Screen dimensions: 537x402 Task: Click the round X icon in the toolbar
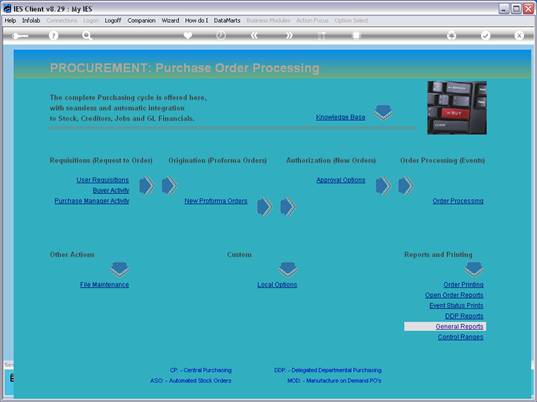click(x=519, y=36)
